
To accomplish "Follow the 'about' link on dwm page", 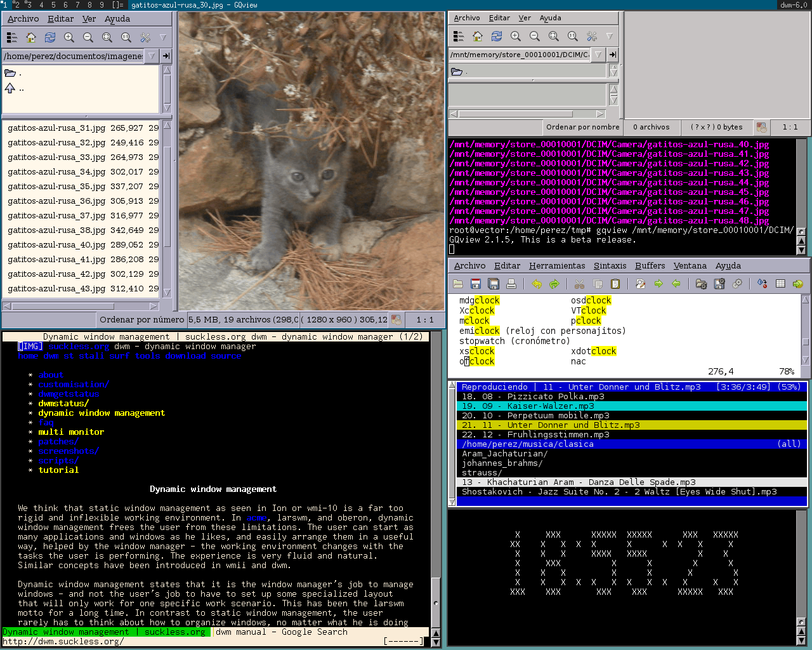I will (51, 375).
